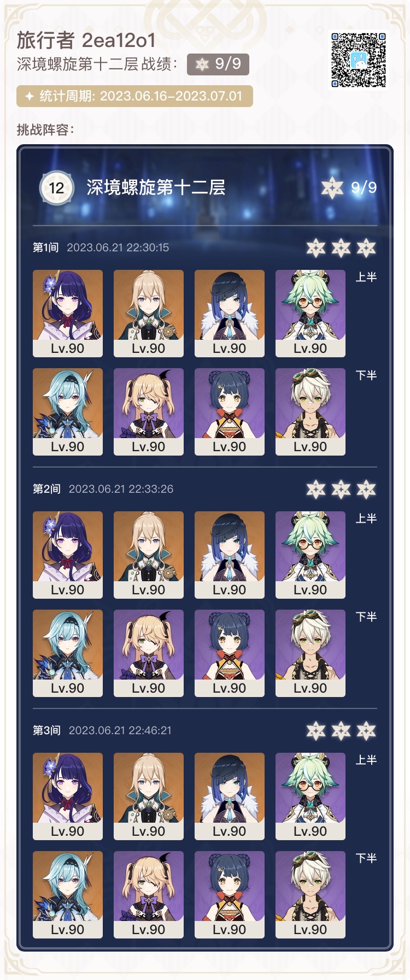Click 上半 label in chamber 3
This screenshot has width=410, height=980.
pos(366,760)
